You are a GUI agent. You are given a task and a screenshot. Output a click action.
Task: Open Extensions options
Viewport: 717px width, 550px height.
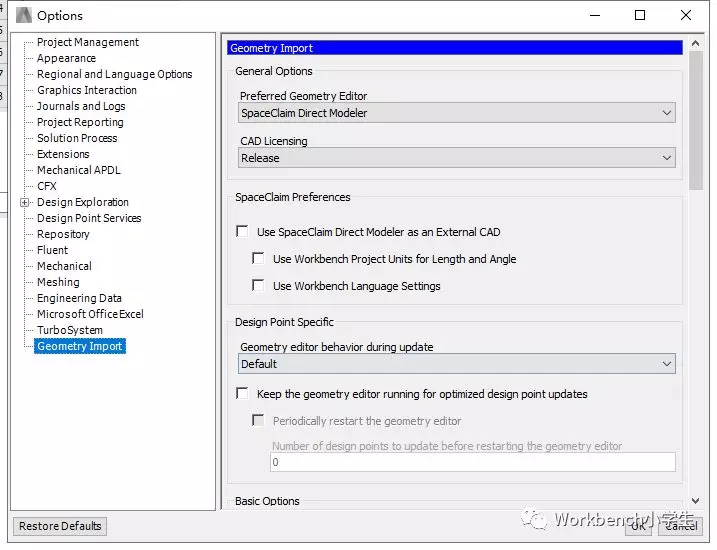63,154
